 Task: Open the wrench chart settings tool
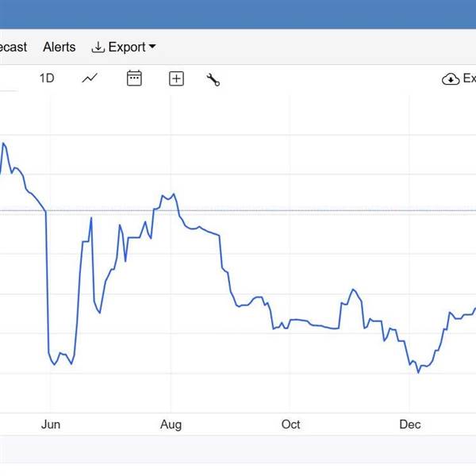pos(213,79)
